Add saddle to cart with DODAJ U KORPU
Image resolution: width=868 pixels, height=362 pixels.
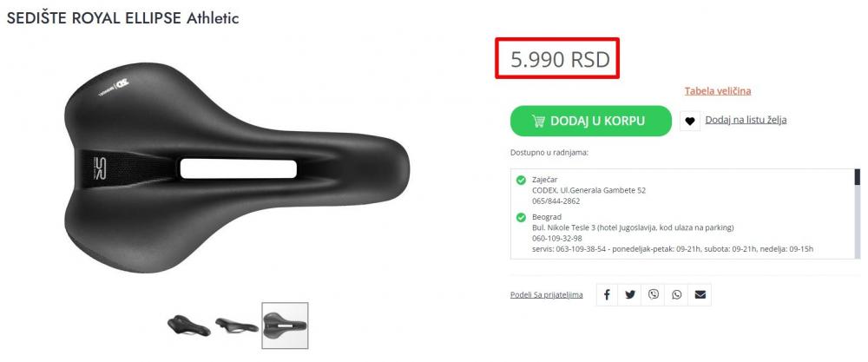tap(590, 121)
